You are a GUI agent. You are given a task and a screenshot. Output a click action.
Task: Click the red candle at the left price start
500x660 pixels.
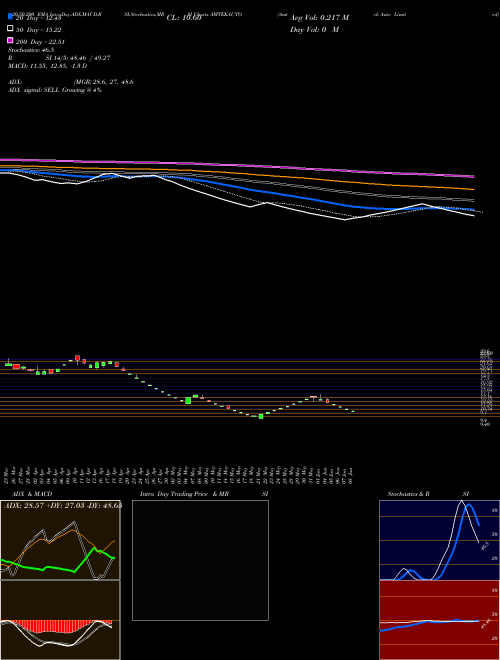tap(16, 367)
